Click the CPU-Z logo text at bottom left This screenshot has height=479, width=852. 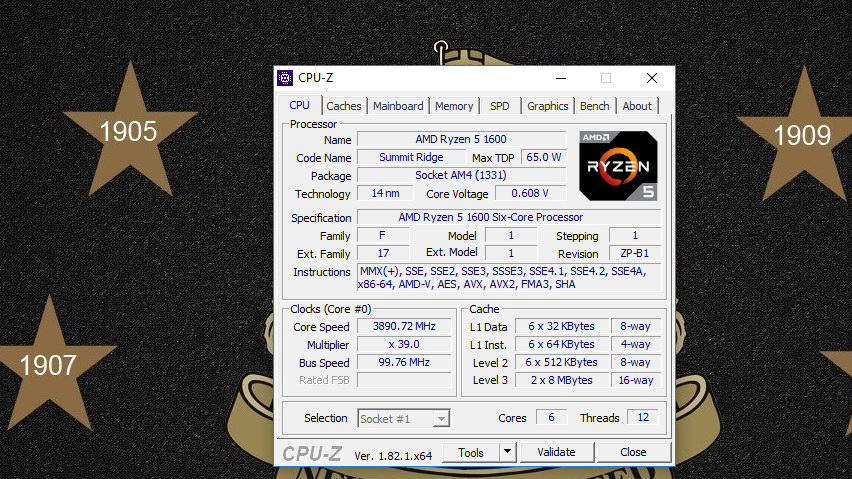coord(312,453)
